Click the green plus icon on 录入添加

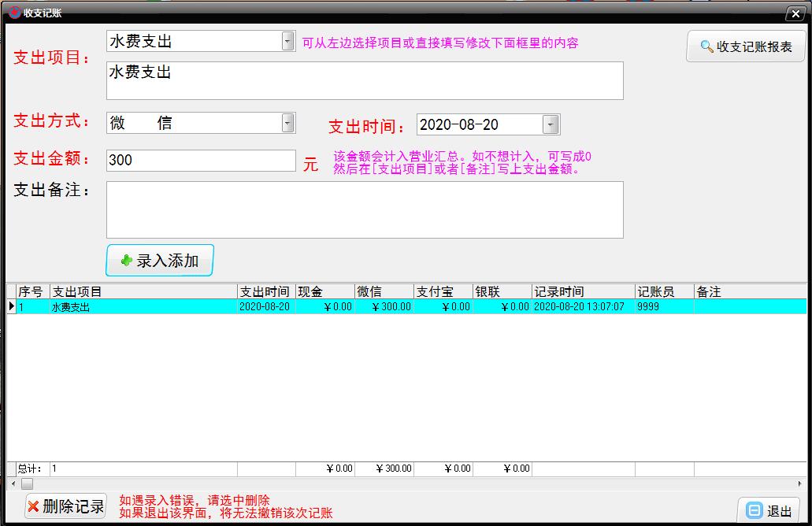point(126,261)
